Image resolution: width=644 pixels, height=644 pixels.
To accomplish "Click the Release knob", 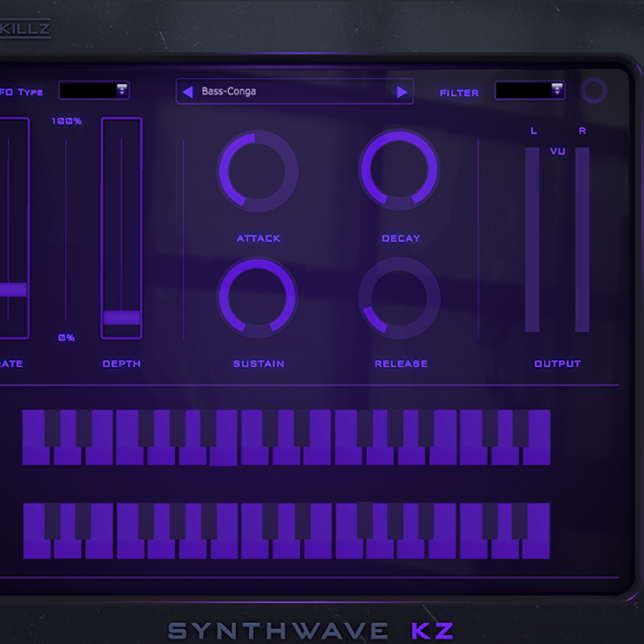I will 399,298.
